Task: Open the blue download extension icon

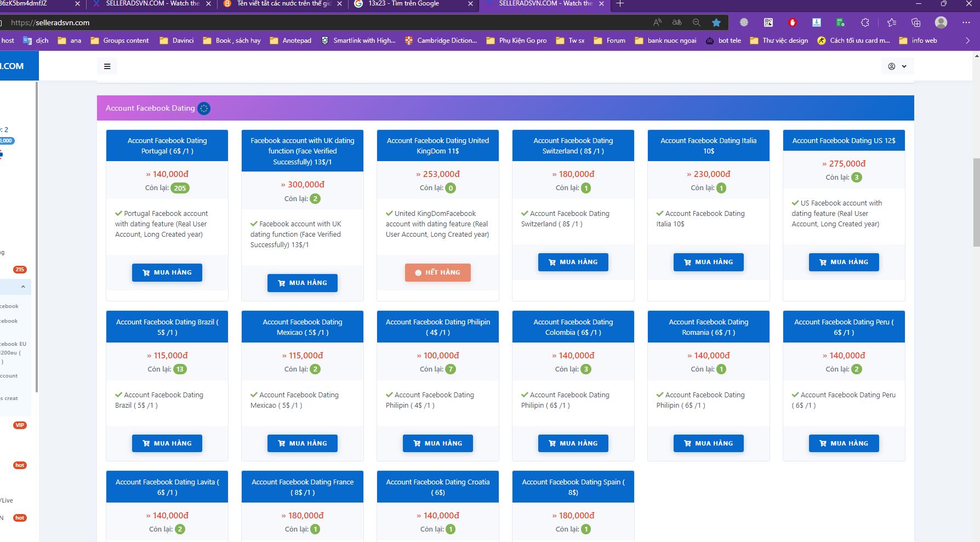Action: [816, 22]
